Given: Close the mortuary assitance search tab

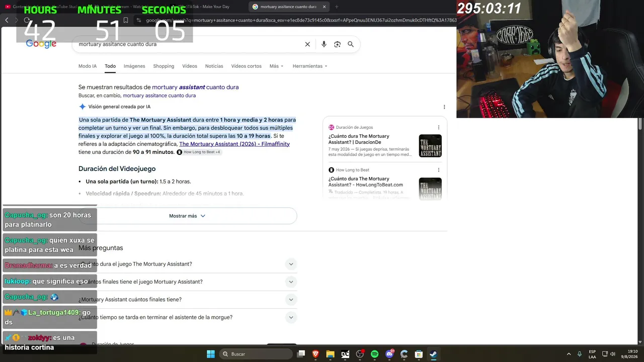Looking at the screenshot, I should [x=324, y=7].
